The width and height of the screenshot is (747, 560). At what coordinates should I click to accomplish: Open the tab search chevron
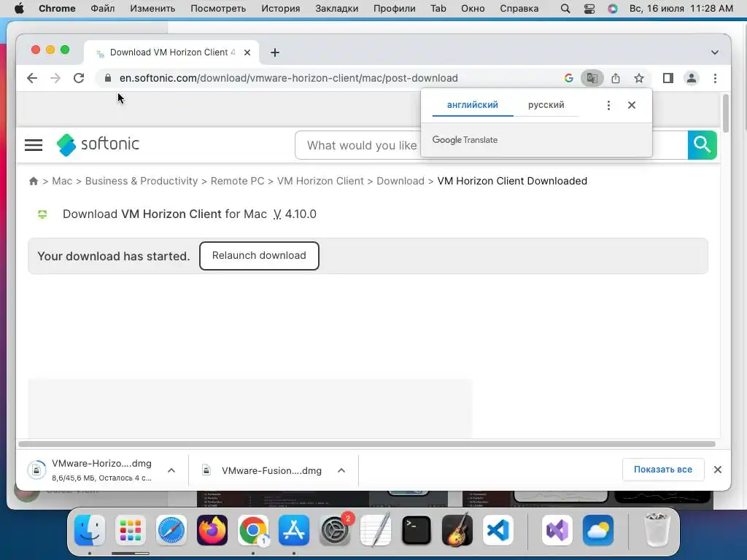point(715,52)
